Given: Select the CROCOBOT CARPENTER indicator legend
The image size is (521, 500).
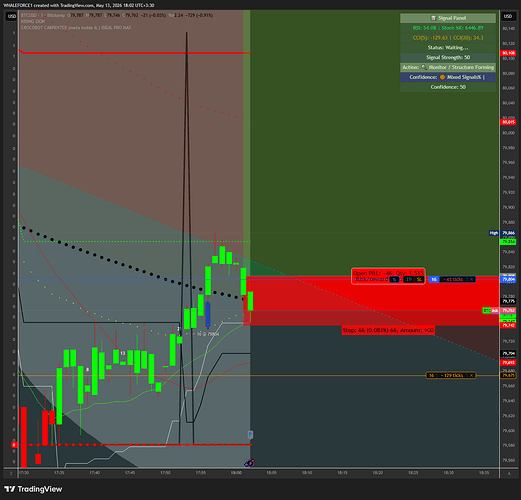Looking at the screenshot, I should pos(76,28).
